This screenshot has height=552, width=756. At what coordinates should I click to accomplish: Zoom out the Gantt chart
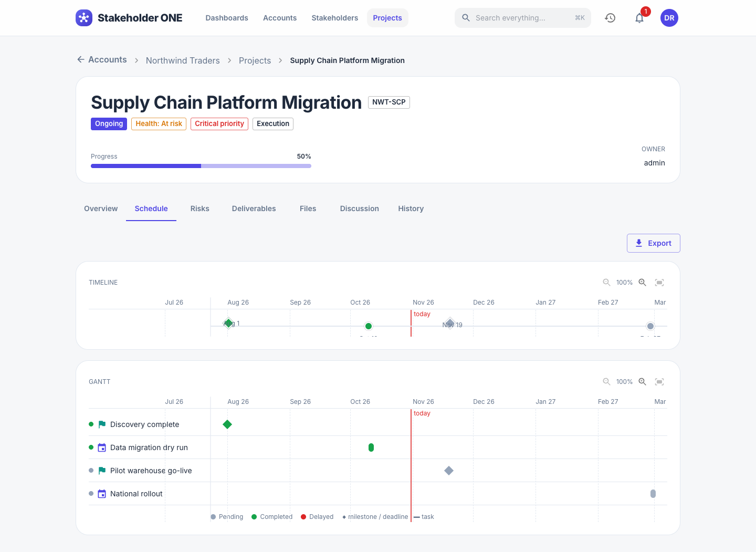coord(606,382)
